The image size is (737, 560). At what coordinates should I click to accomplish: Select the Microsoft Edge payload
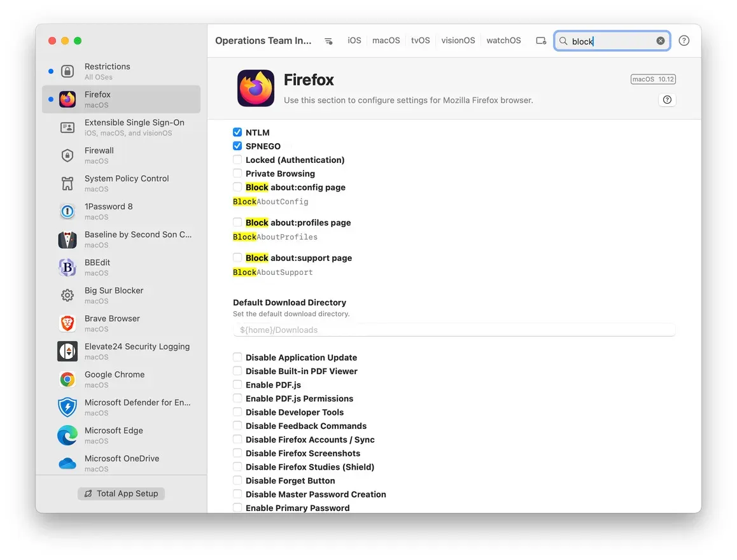tap(113, 435)
